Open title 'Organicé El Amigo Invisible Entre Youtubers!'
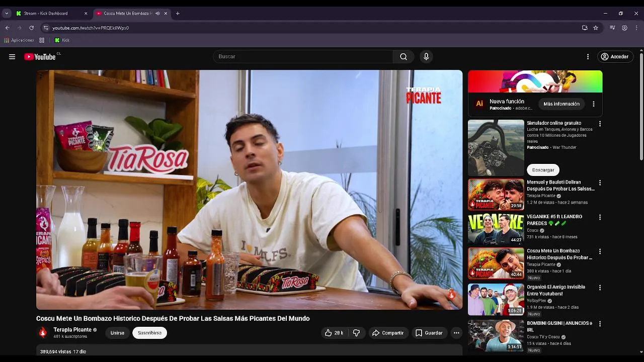644x362 pixels. [556, 290]
